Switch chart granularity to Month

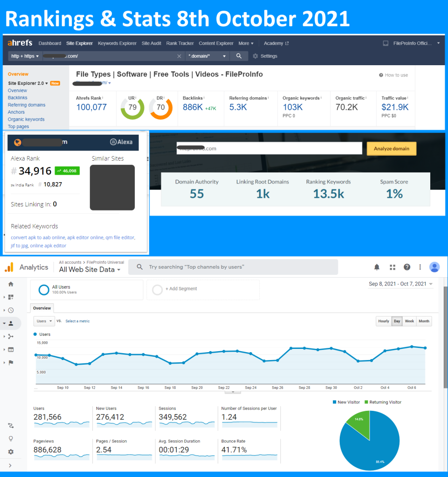click(x=424, y=321)
